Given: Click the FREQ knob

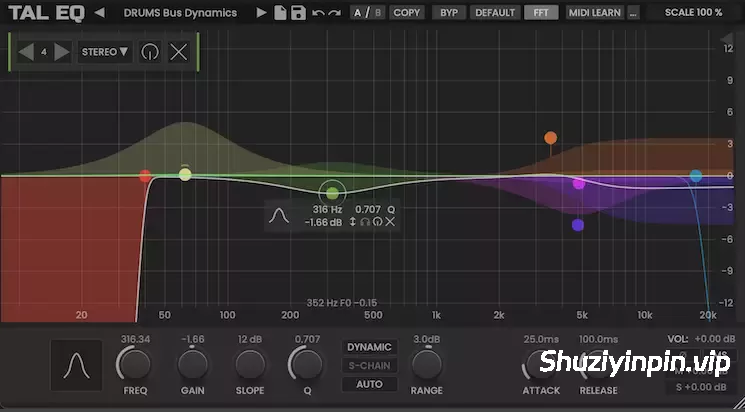Looking at the screenshot, I should (135, 364).
